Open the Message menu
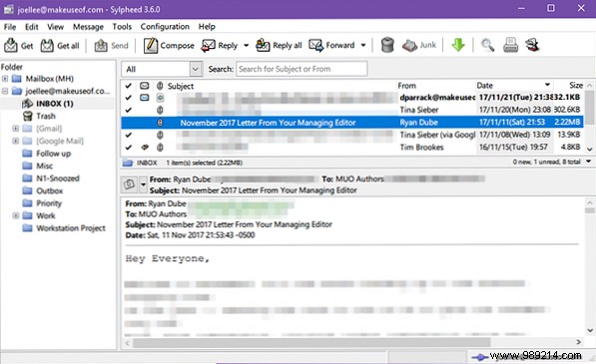The width and height of the screenshot is (596, 364). [88, 27]
